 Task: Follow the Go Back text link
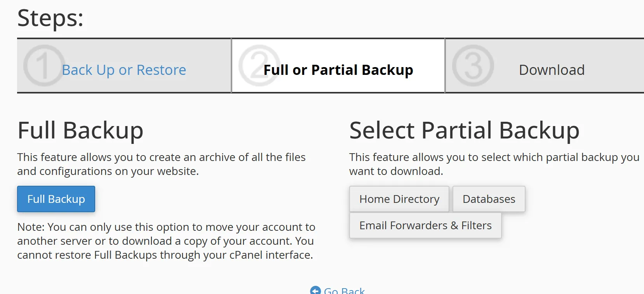point(344,290)
